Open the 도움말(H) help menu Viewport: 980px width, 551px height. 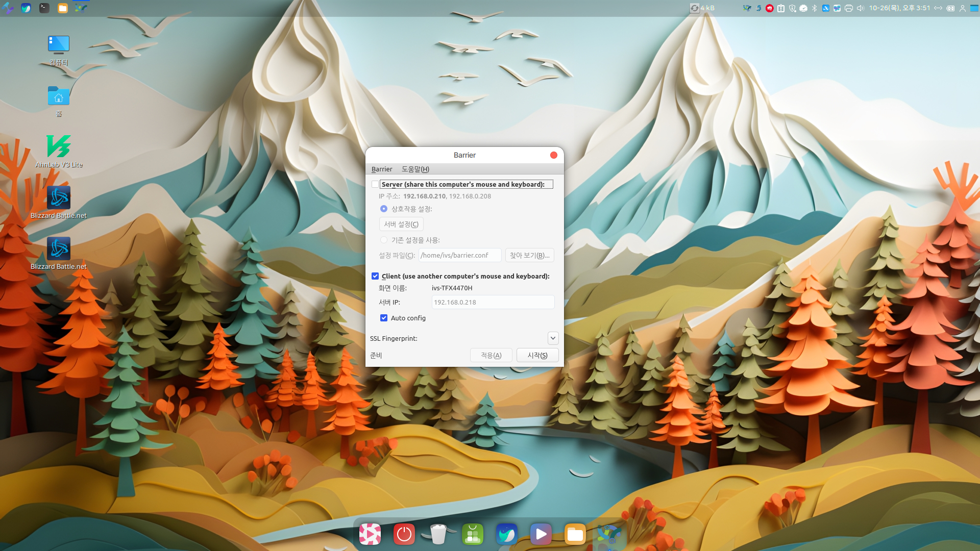click(x=415, y=169)
